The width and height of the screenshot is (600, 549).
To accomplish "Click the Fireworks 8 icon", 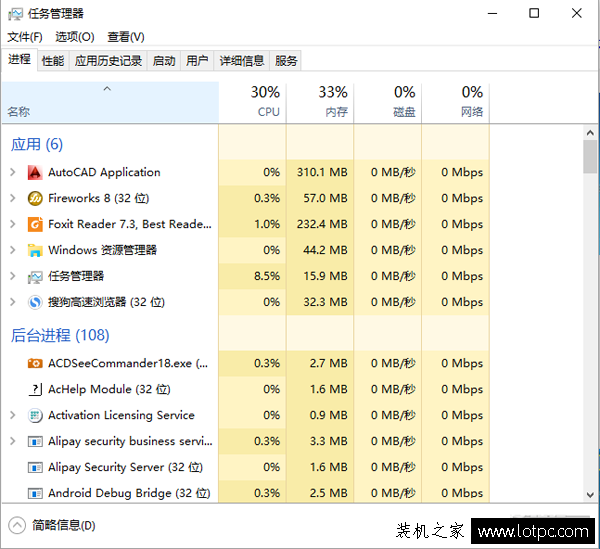I will click(x=35, y=199).
